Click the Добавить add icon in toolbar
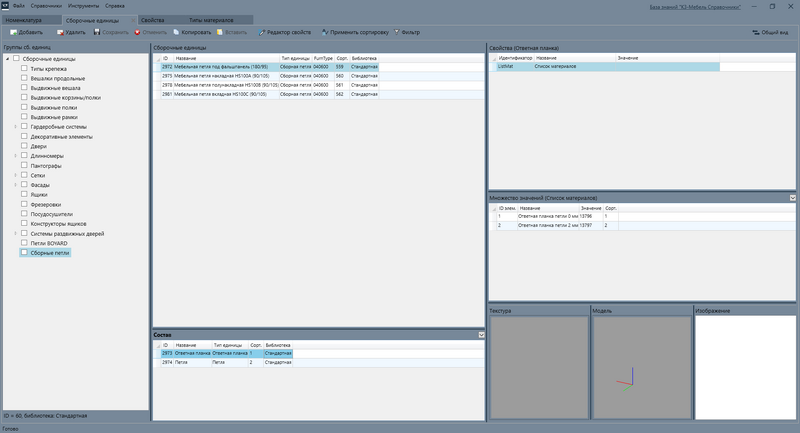800x433 pixels. [13, 32]
